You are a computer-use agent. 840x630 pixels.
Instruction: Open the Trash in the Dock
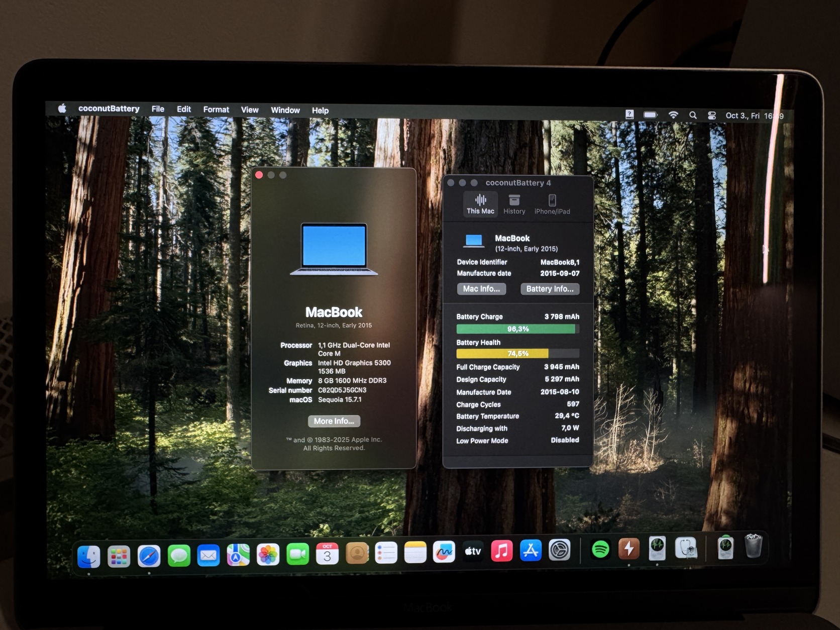coord(753,546)
